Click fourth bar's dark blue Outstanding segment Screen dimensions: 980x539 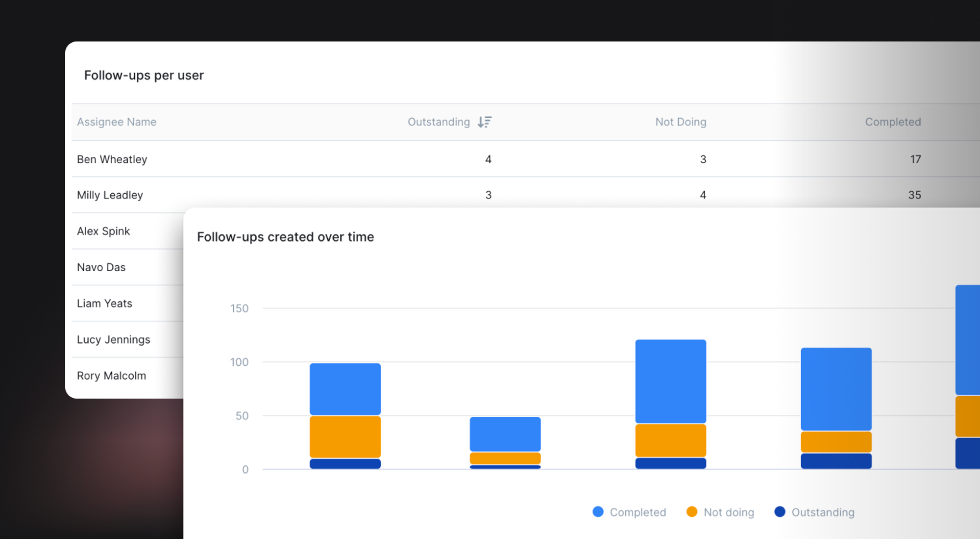(836, 461)
